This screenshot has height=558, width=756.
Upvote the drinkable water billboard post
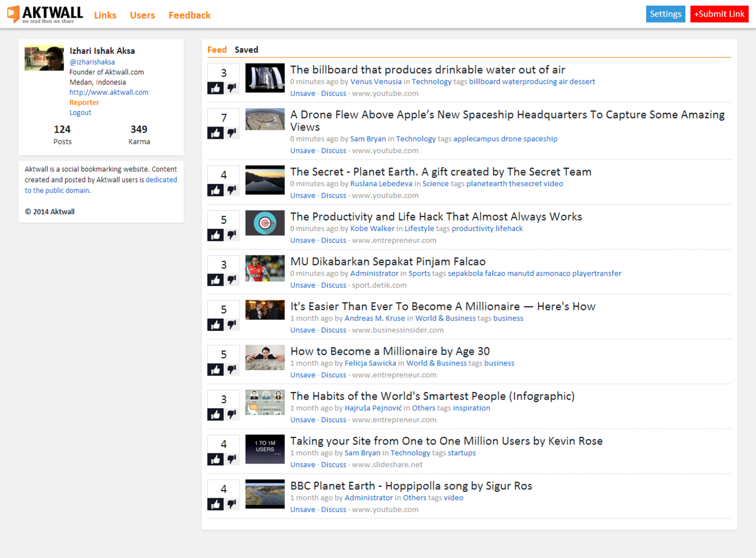coord(216,88)
